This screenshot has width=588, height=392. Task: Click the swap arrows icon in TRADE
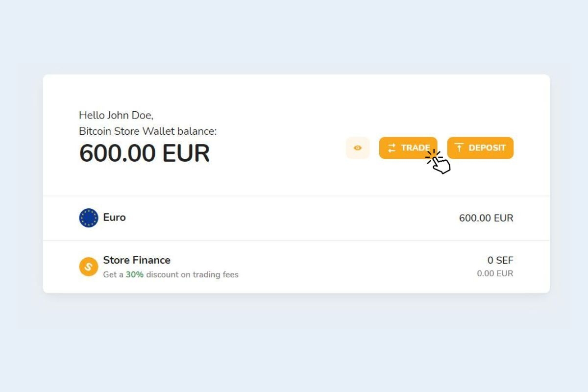tap(392, 148)
